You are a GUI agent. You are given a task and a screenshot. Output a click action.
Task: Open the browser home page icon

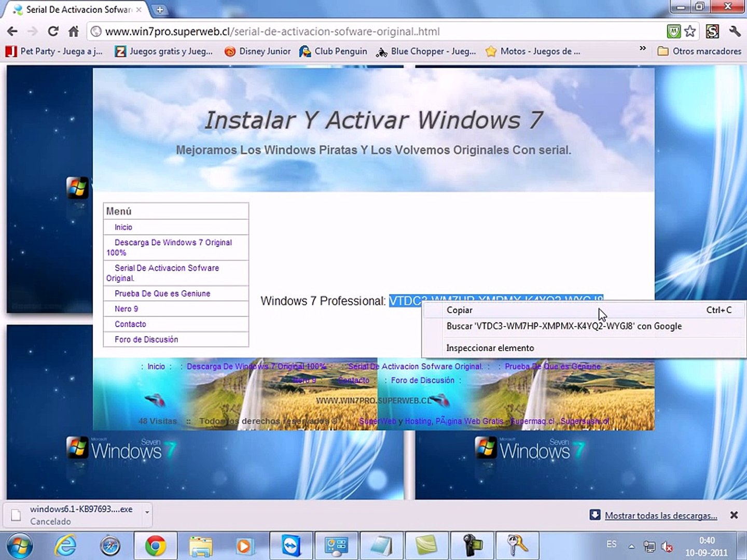74,32
